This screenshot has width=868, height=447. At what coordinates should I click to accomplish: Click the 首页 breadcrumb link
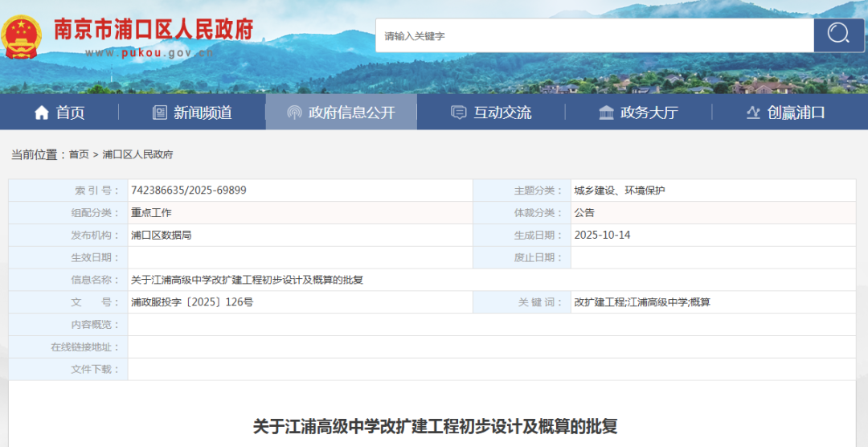pyautogui.click(x=79, y=154)
